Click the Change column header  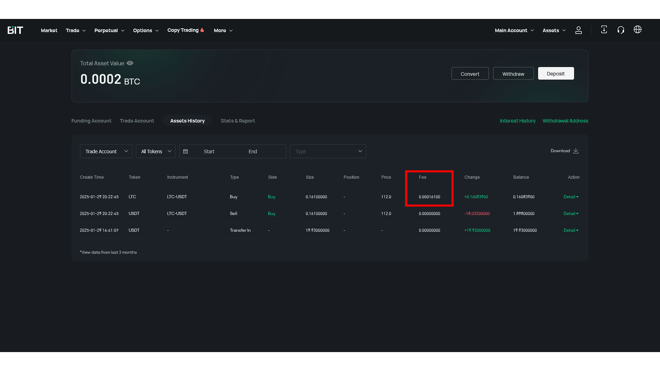472,177
